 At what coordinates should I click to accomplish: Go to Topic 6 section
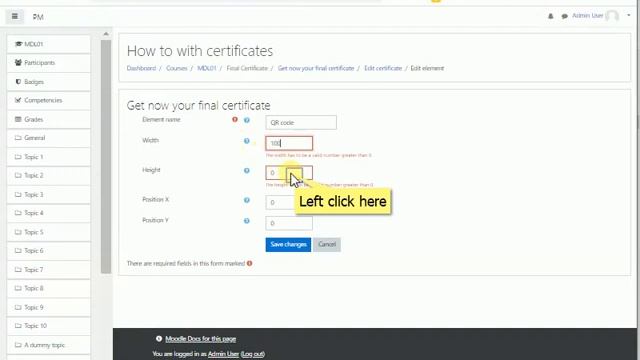coord(49,251)
